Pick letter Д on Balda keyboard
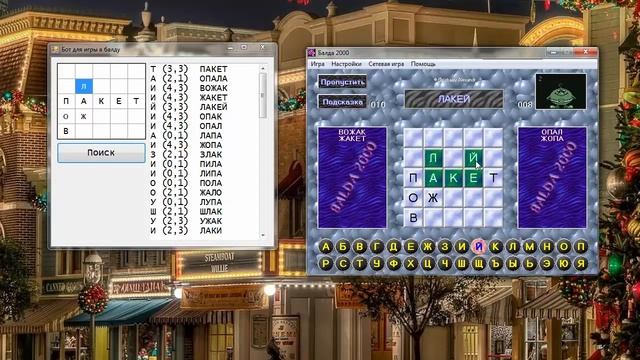This screenshot has width=640, height=360. pos(393,247)
